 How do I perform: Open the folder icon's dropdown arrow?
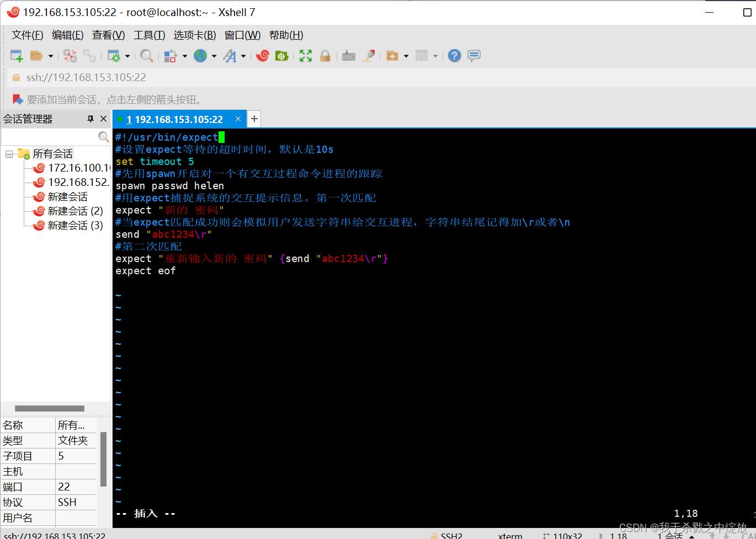50,55
